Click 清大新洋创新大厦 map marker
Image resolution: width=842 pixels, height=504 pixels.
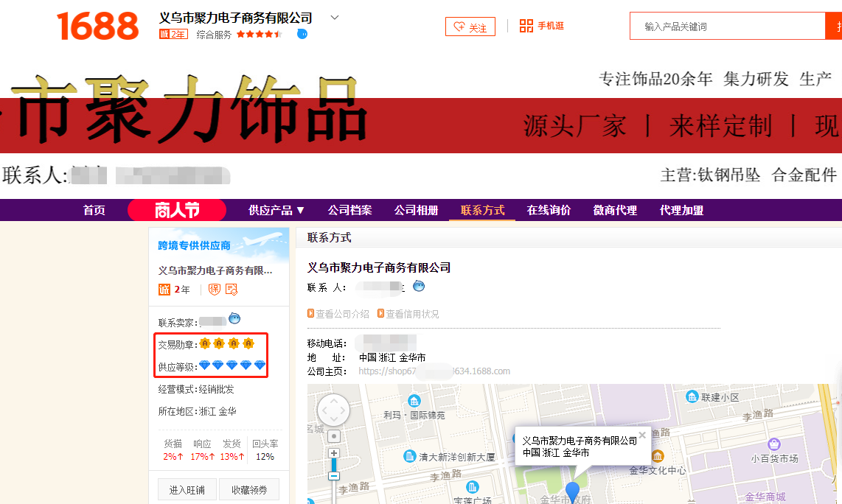point(410,457)
